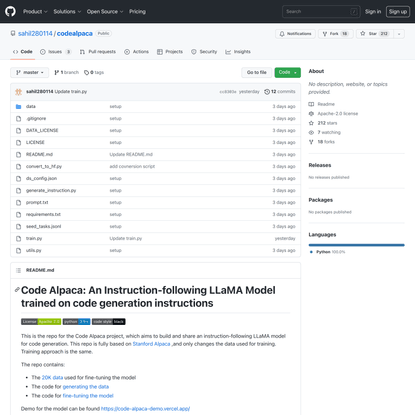Open the requirements.txt file
Screen dimensions: 415x415
[x=43, y=215]
